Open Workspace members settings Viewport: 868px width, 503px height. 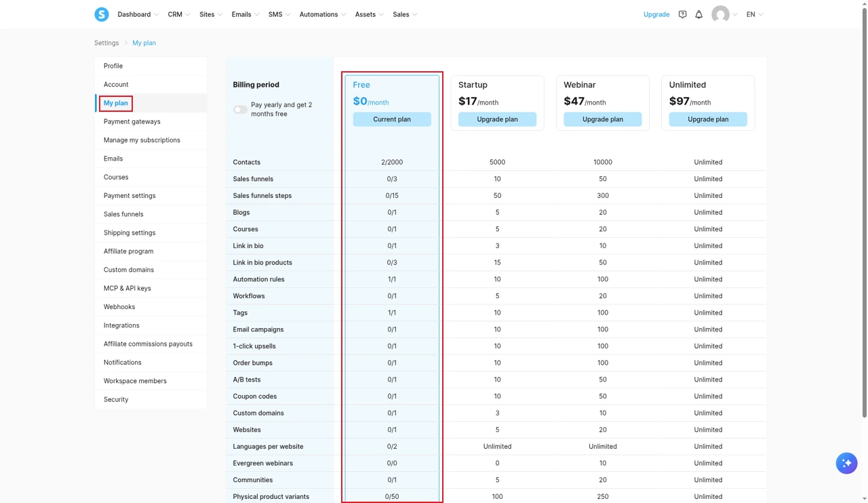tap(151, 381)
